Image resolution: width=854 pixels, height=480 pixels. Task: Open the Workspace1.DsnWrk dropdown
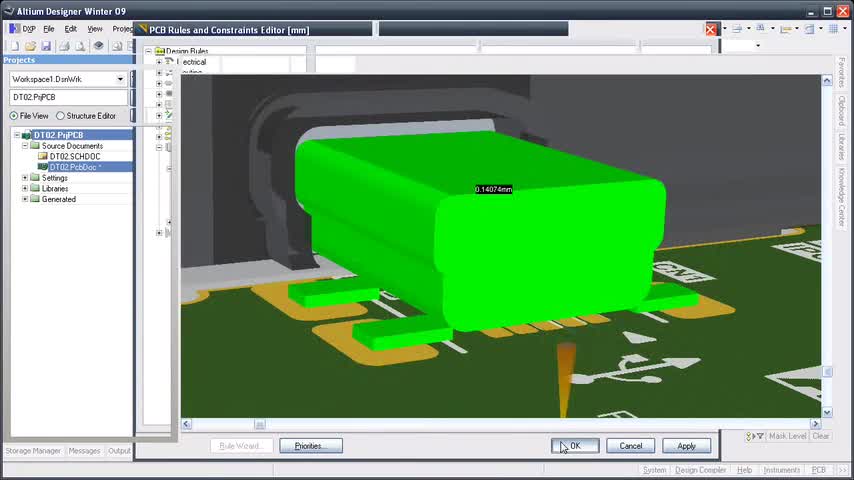[120, 80]
